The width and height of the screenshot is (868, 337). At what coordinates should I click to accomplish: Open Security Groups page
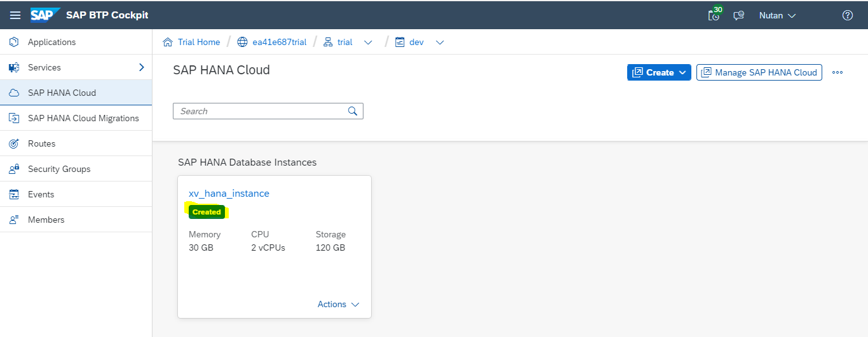click(76, 169)
